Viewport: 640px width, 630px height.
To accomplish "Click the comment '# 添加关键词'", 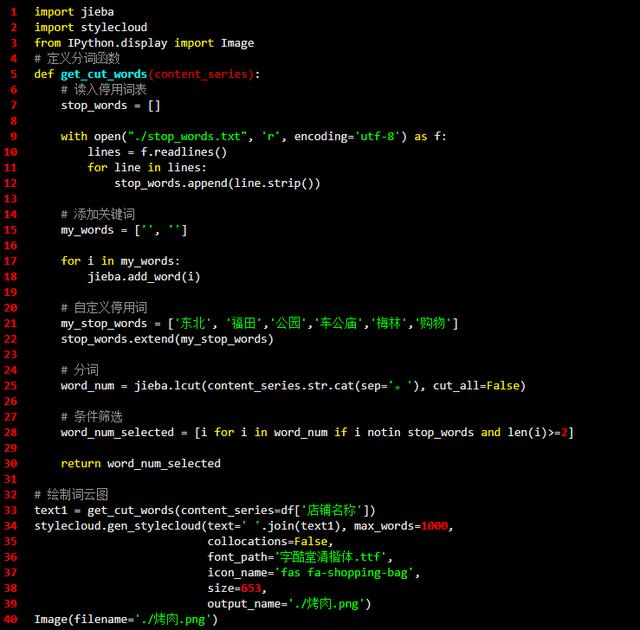I will [x=98, y=214].
